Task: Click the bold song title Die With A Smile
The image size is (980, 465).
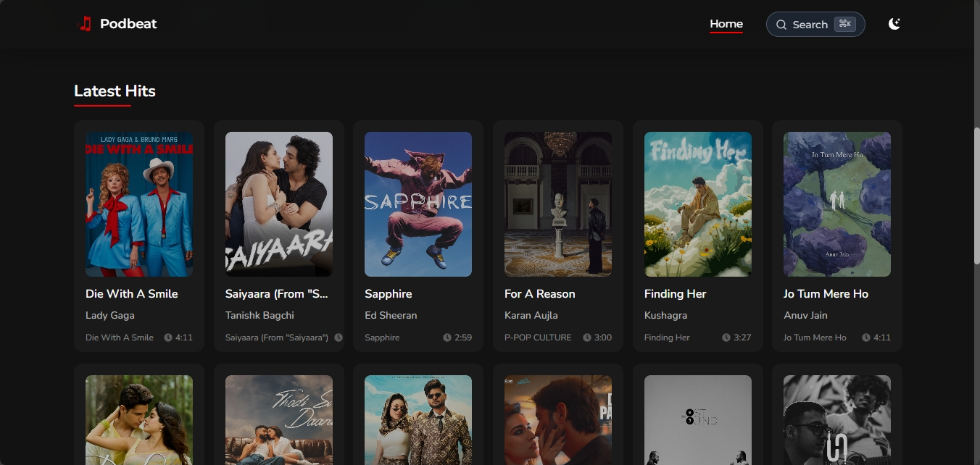Action: 132,294
